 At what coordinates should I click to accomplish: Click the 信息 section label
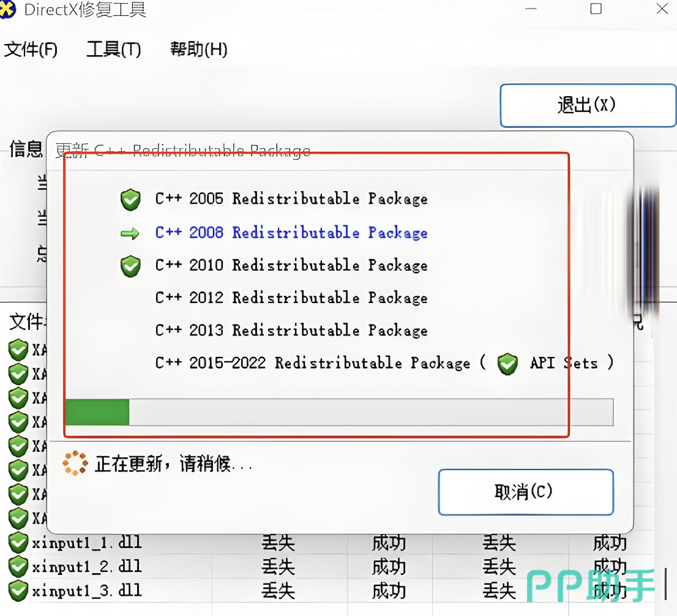tap(26, 149)
